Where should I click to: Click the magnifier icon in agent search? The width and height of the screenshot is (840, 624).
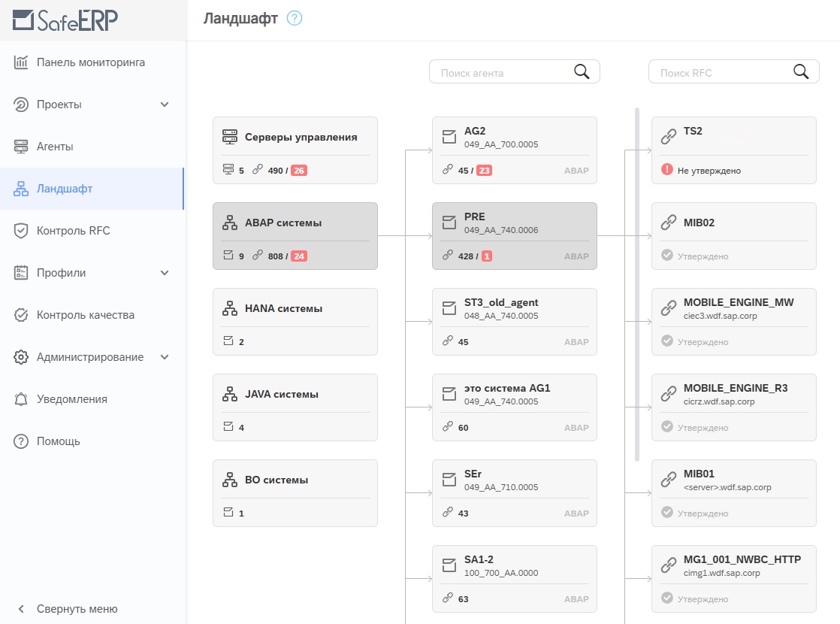coord(582,71)
